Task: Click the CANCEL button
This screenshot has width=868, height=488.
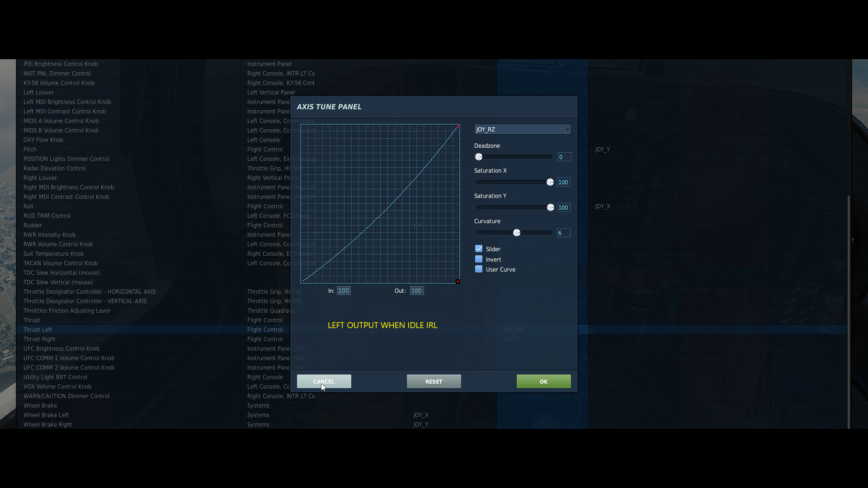Action: click(324, 381)
